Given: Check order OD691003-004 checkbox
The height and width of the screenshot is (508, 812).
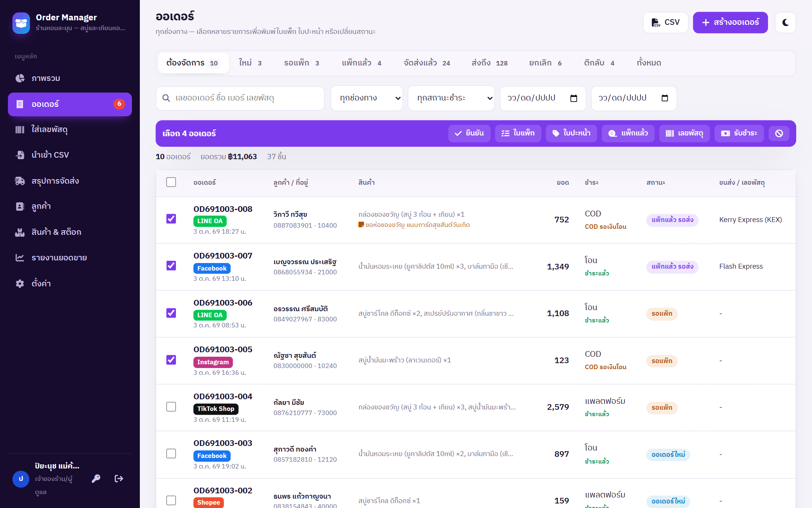Looking at the screenshot, I should (x=171, y=407).
